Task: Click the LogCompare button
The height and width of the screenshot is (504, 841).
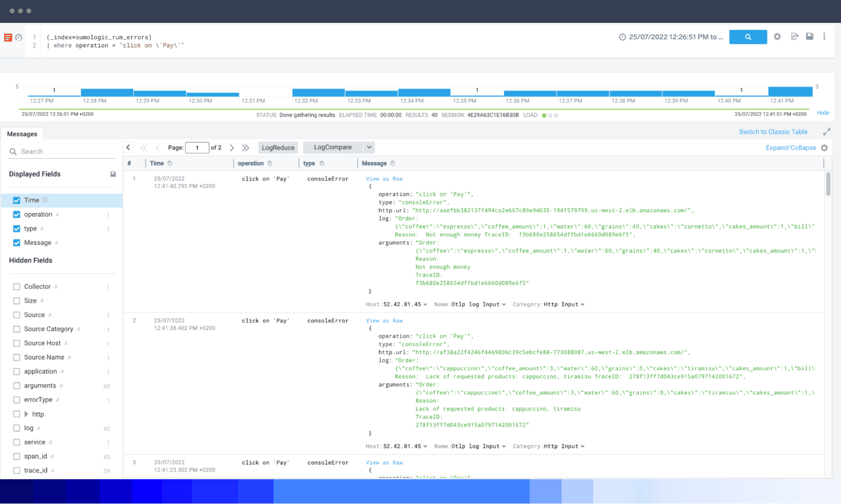Action: tap(333, 148)
